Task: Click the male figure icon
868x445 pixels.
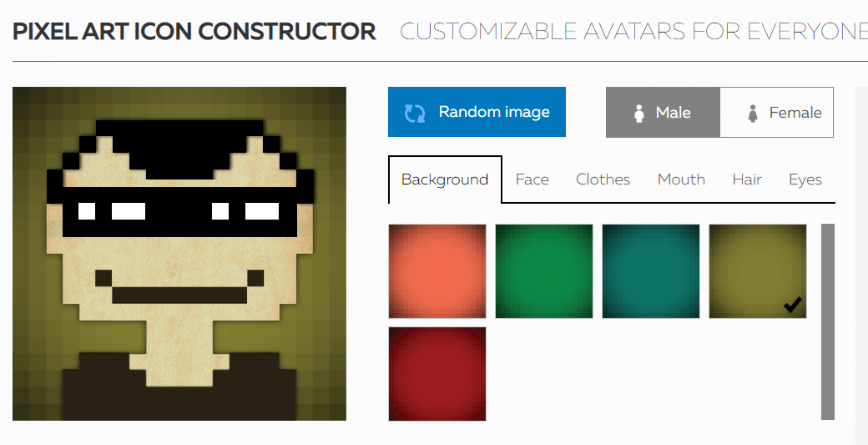Action: [638, 113]
